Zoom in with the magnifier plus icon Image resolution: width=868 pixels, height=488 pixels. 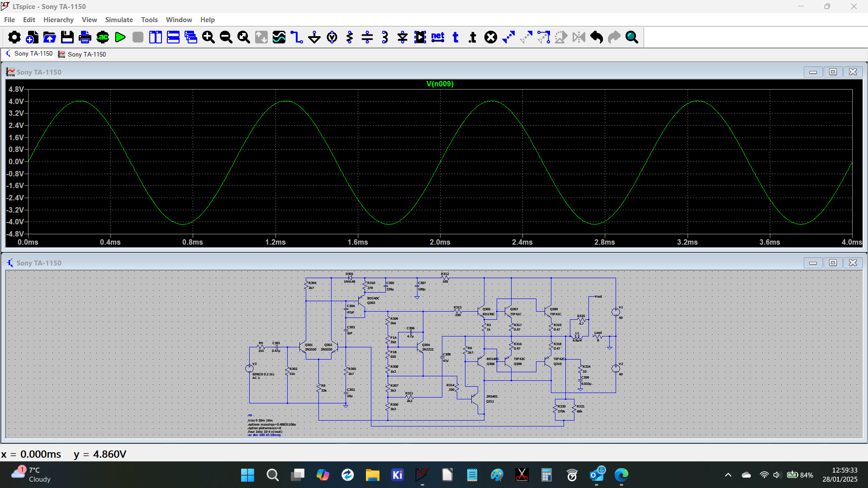tap(209, 37)
